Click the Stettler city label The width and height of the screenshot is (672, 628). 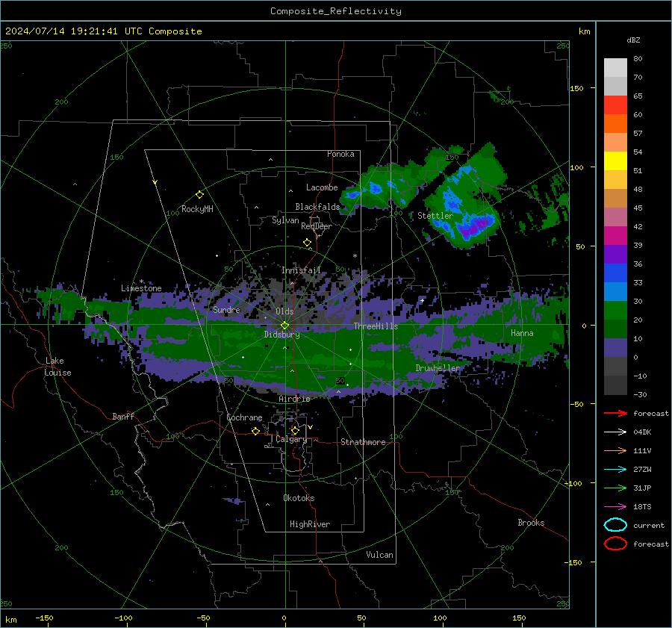point(435,216)
